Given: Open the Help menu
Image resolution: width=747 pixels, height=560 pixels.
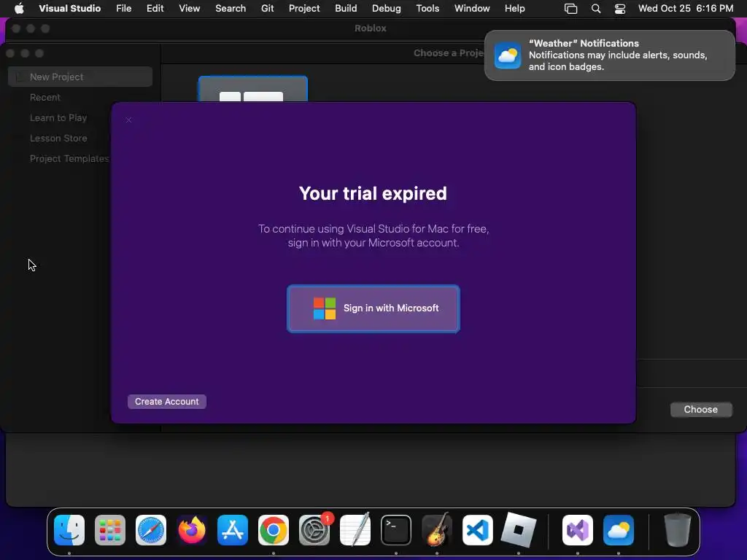Looking at the screenshot, I should [514, 8].
